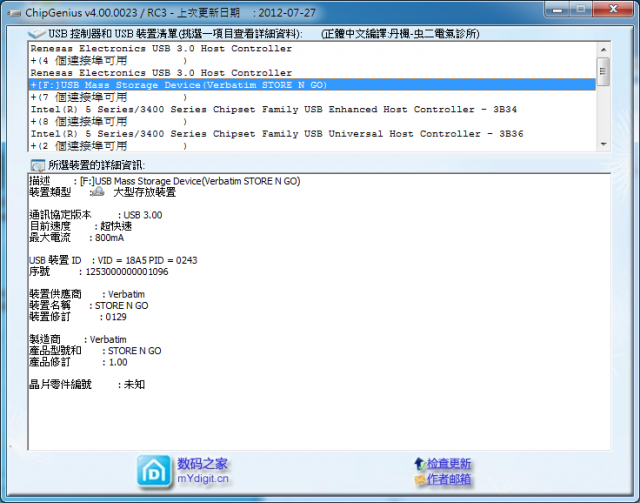This screenshot has height=503, width=640.
Task: Click the USB drive icon beside the controller list heading
Action: point(37,33)
